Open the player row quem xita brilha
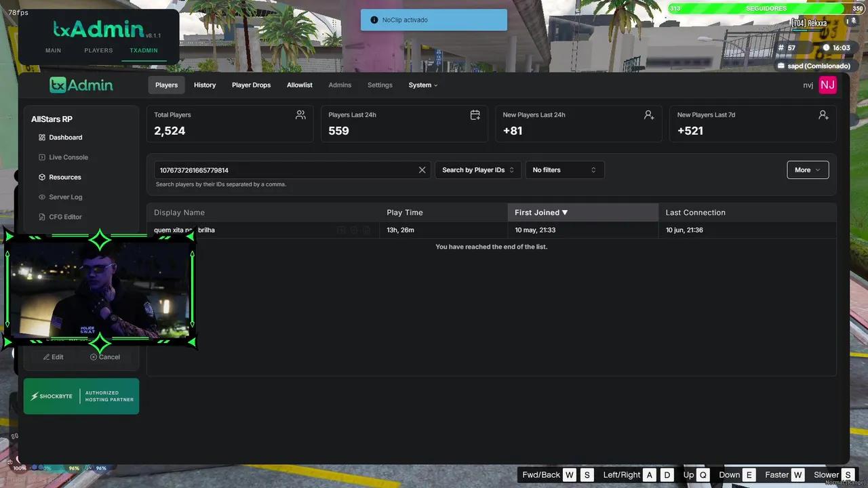Viewport: 868px width, 488px height. pyautogui.click(x=492, y=230)
